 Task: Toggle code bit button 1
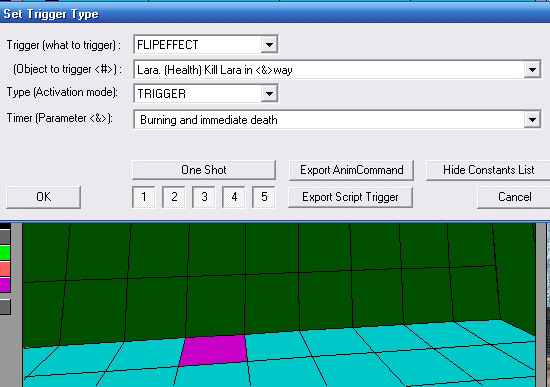143,197
